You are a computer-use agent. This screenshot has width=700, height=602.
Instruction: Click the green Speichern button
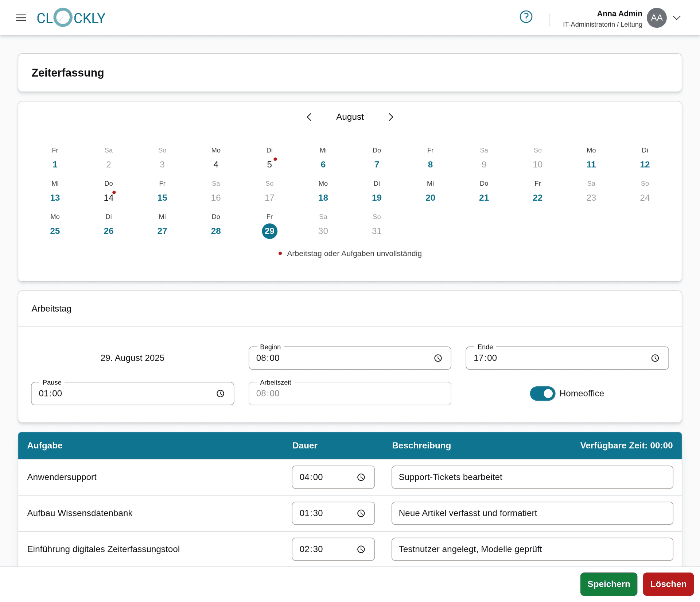point(608,584)
